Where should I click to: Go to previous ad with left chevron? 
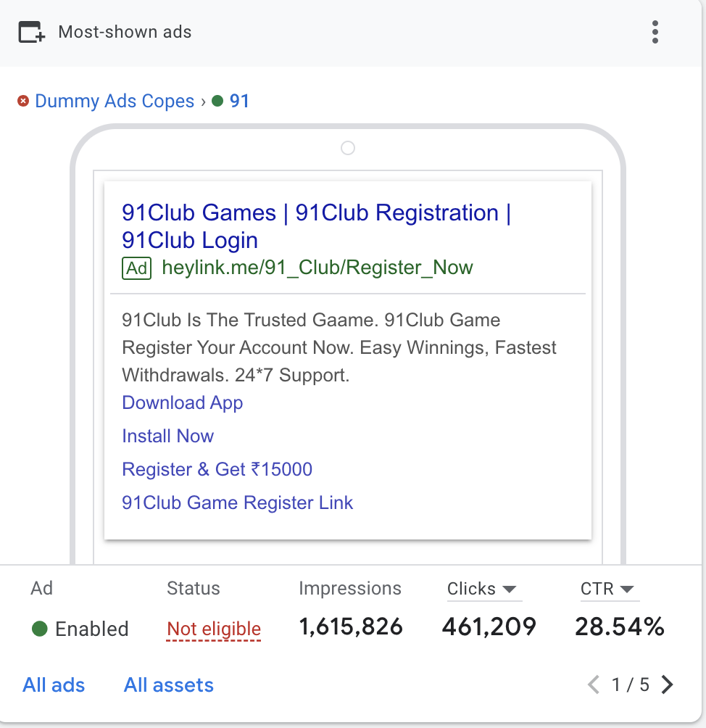click(594, 684)
